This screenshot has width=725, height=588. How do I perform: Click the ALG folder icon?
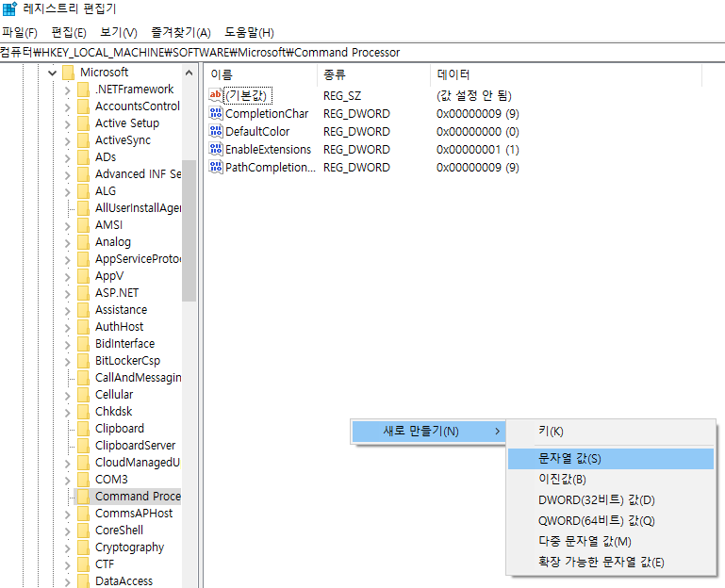pos(83,191)
